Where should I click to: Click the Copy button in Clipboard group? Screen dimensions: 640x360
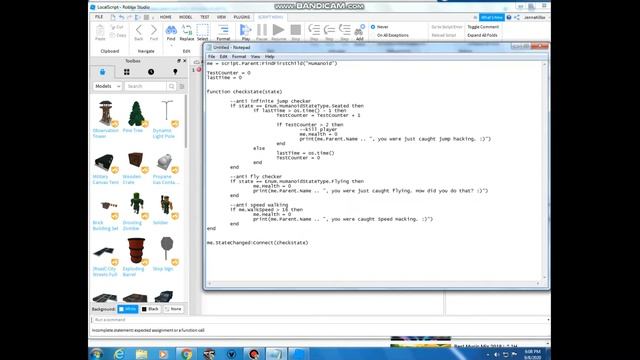(x=118, y=36)
